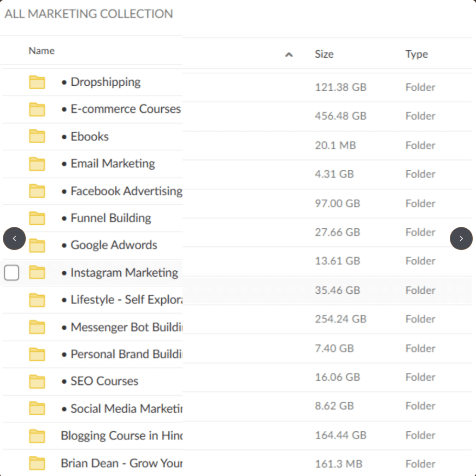Click the E-commerce Courses folder icon

click(37, 109)
